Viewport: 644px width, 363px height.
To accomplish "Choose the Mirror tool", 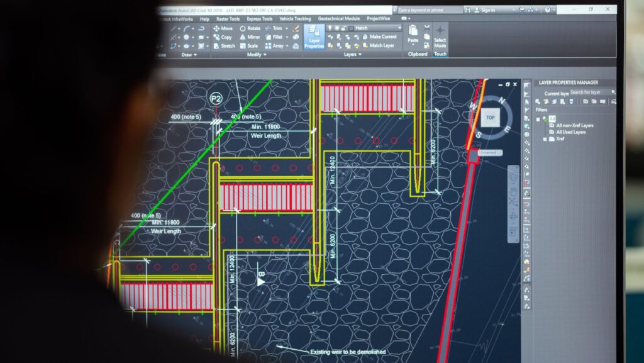I will click(250, 37).
